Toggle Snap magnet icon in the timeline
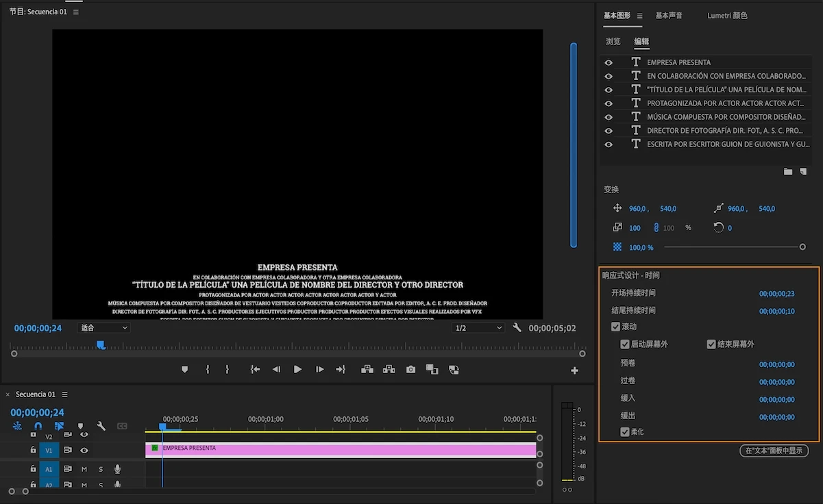 coord(38,426)
